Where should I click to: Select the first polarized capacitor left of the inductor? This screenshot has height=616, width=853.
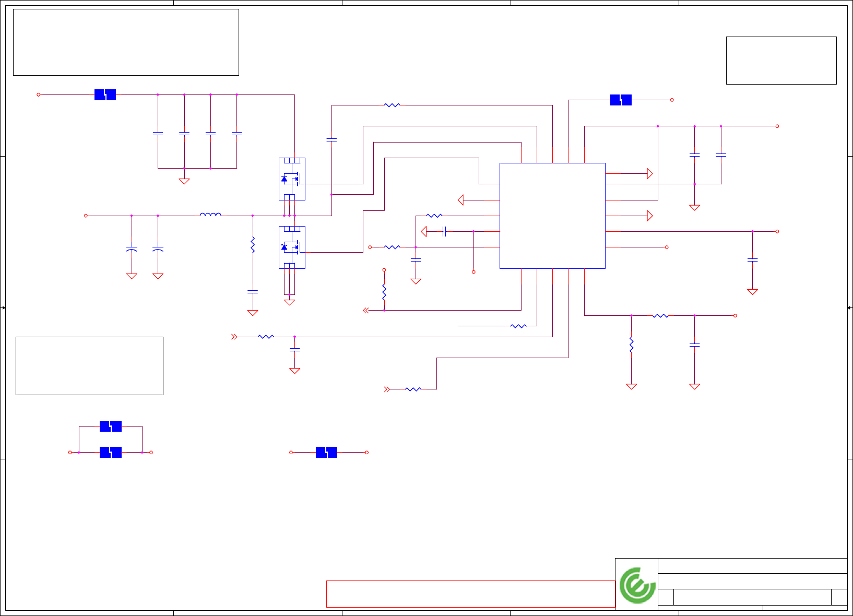132,250
